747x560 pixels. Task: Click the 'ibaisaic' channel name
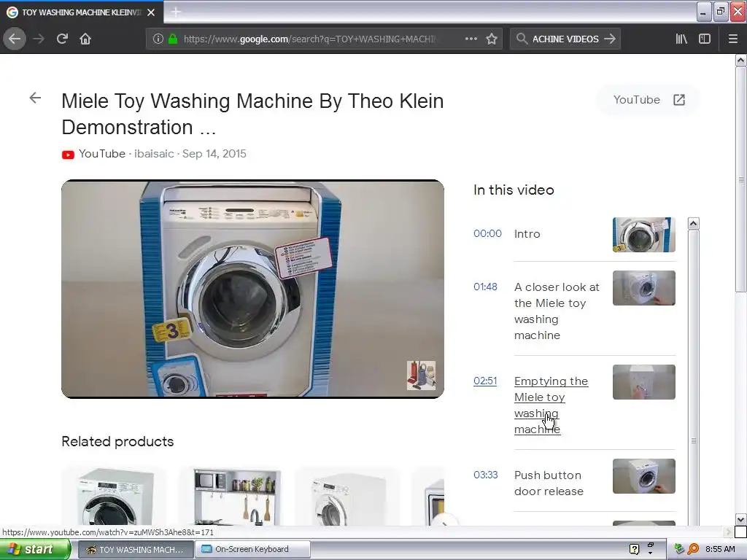click(x=154, y=154)
